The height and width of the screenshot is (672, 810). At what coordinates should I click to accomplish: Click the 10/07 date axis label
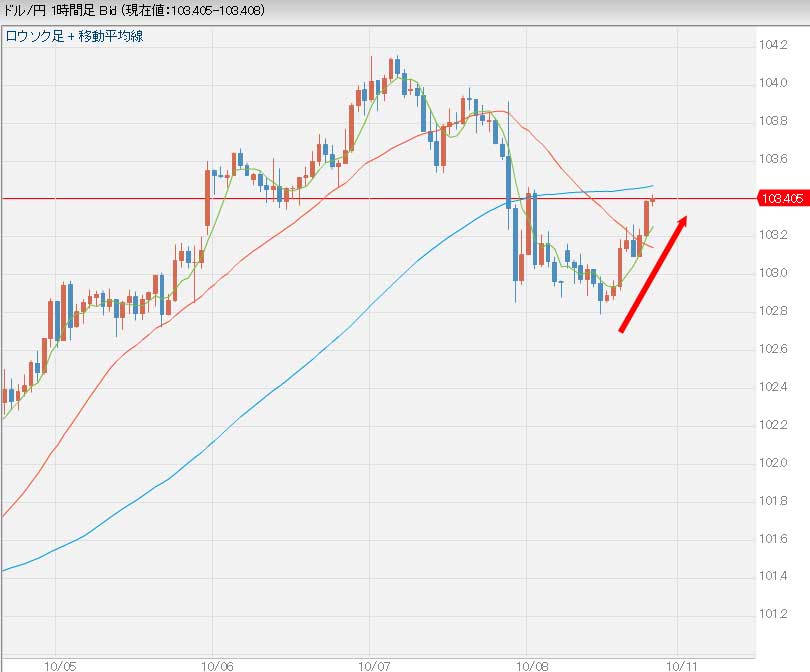coord(374,666)
